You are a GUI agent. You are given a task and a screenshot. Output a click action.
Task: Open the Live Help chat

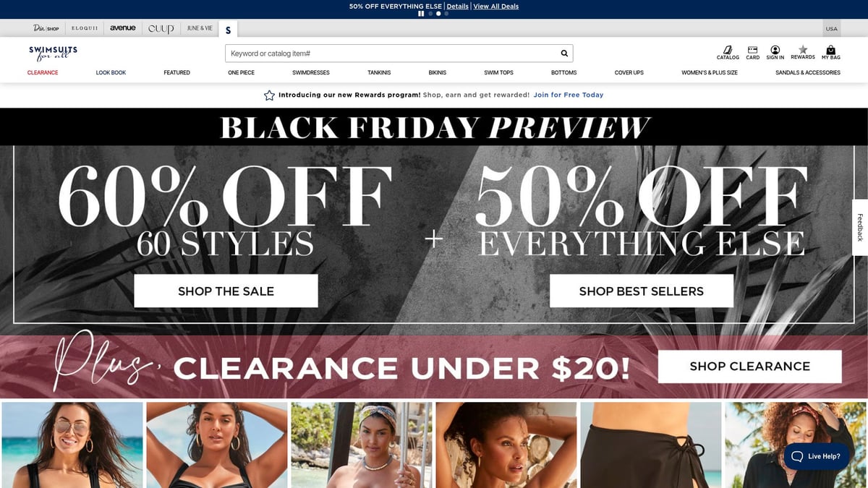[816, 456]
